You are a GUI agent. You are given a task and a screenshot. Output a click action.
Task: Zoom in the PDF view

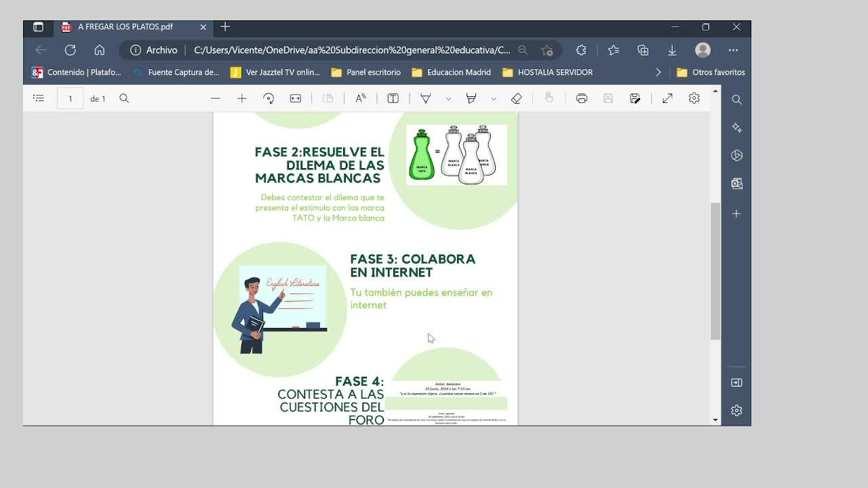point(242,98)
